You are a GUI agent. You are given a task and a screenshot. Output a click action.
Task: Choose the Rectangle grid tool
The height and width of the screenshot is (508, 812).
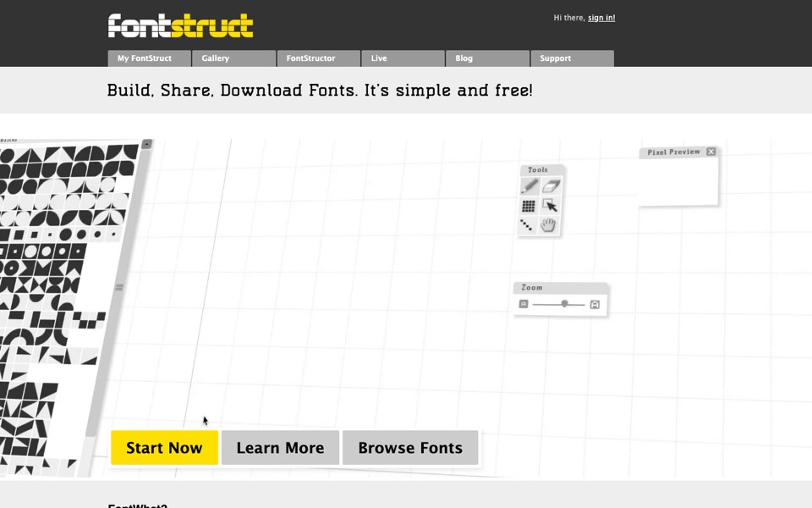(x=528, y=206)
